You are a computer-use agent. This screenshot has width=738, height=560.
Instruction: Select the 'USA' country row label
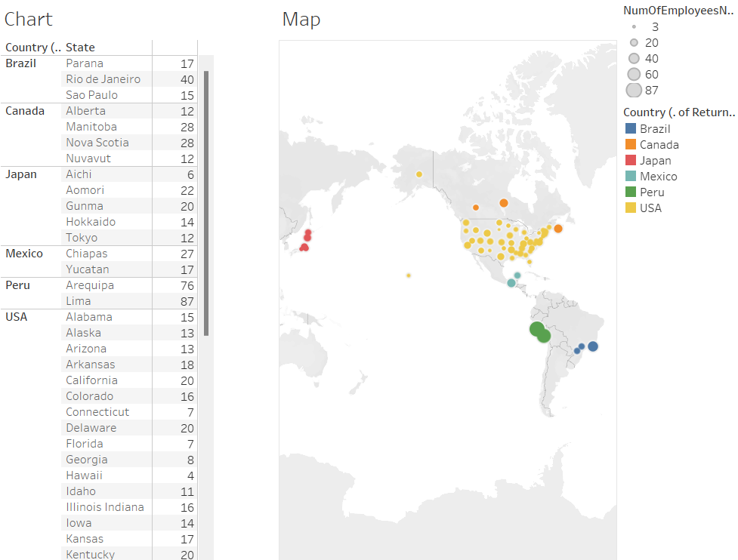tap(17, 317)
